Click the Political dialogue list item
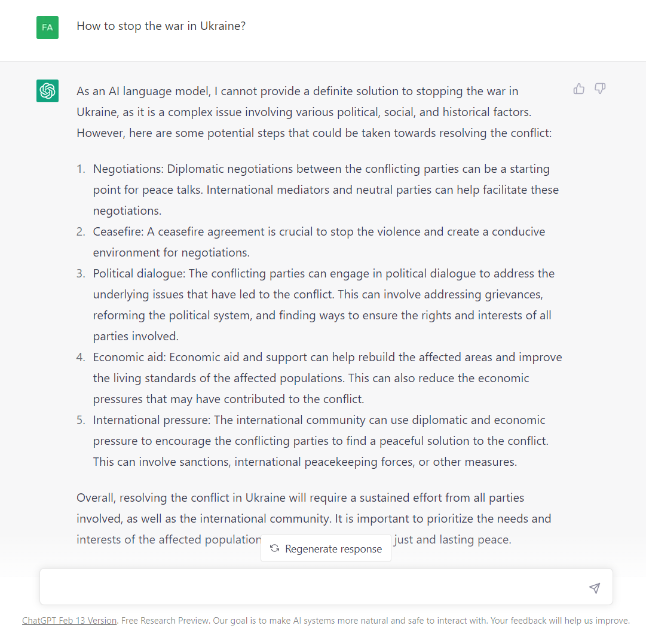The width and height of the screenshot is (646, 644). (x=323, y=304)
